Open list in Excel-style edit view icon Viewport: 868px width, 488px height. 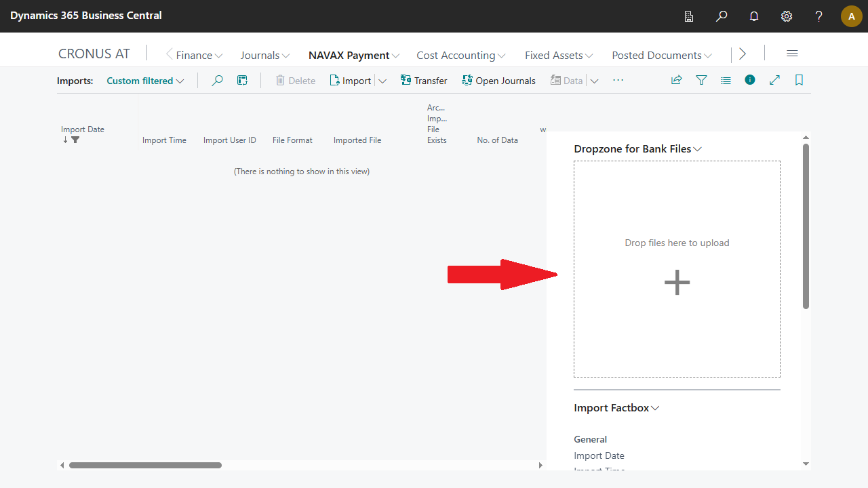pos(242,80)
